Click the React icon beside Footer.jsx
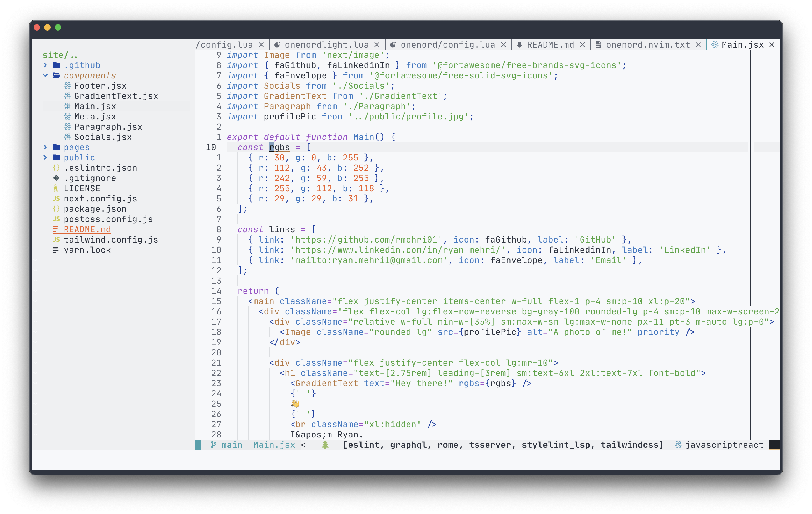This screenshot has width=812, height=514. point(67,85)
